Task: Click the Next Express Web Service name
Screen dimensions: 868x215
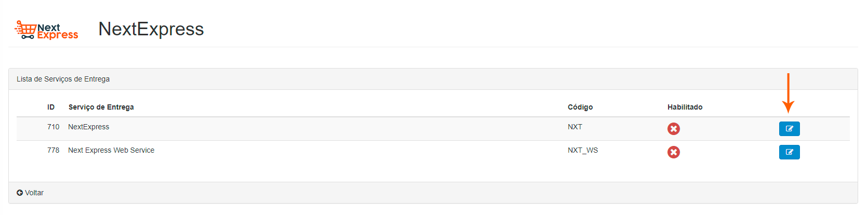Action: 111,150
